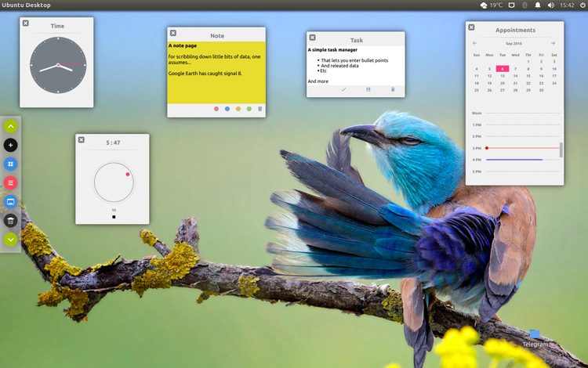Close the Appointments widget
Image resolution: width=588 pixels, height=368 pixels.
coord(472,27)
